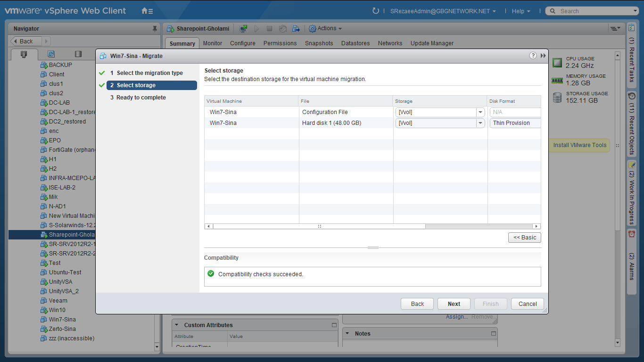Power on the virtual machine
The height and width of the screenshot is (362, 644).
[257, 29]
